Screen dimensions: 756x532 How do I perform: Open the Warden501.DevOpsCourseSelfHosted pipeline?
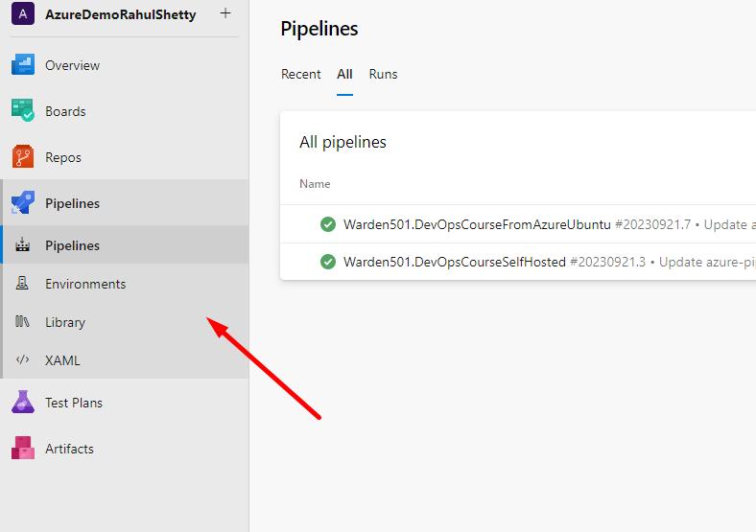[x=454, y=262]
